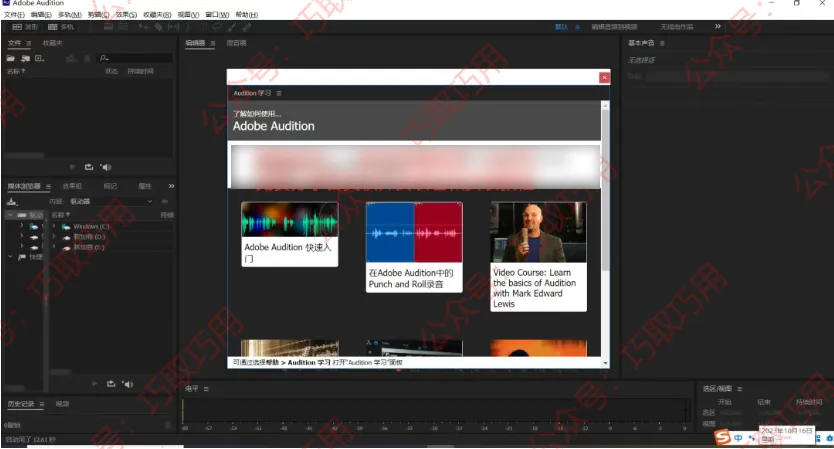834x449 pixels.
Task: Open the 文件 panel menu icon
Action: (29, 43)
